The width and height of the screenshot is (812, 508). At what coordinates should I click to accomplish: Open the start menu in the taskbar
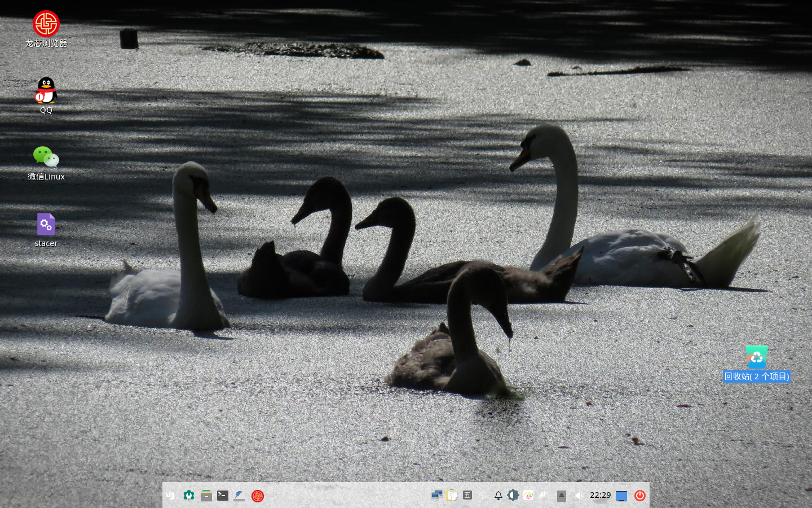click(x=171, y=496)
